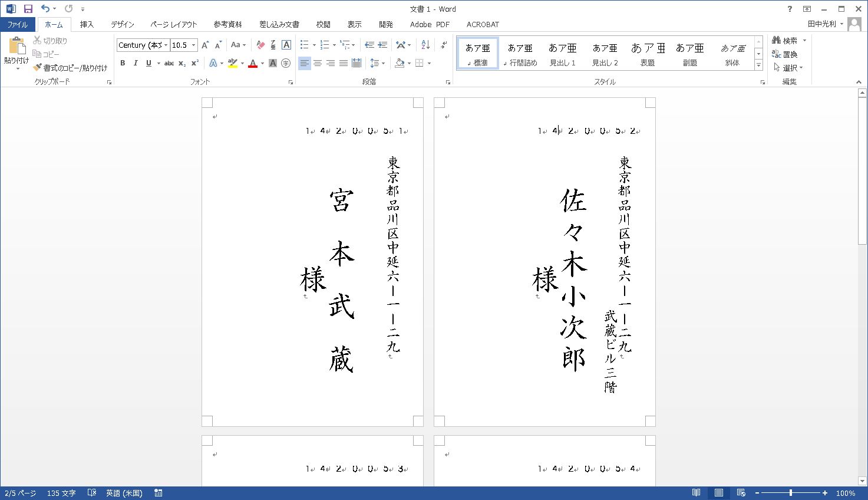Apply multilevel list
868x500 pixels.
pos(345,45)
